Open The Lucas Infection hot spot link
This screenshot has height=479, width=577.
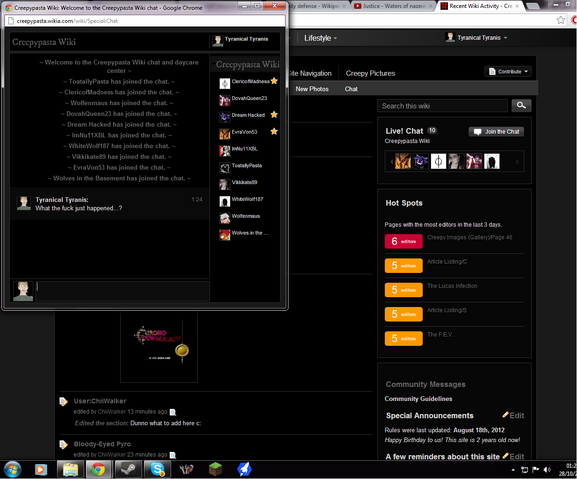coord(452,286)
